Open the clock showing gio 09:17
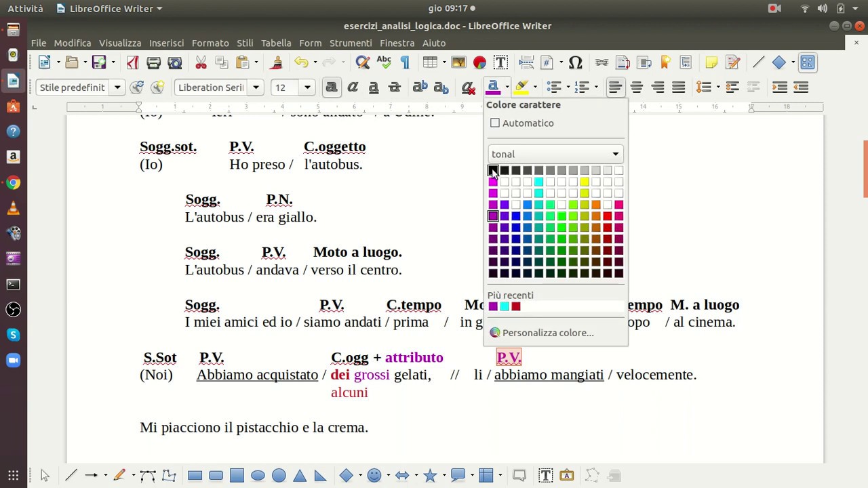The width and height of the screenshot is (868, 488). click(x=452, y=8)
